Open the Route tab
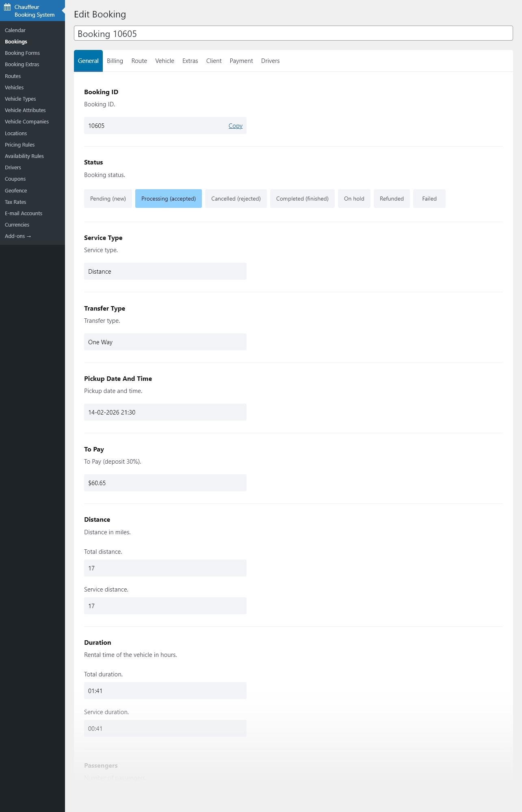 [x=139, y=61]
